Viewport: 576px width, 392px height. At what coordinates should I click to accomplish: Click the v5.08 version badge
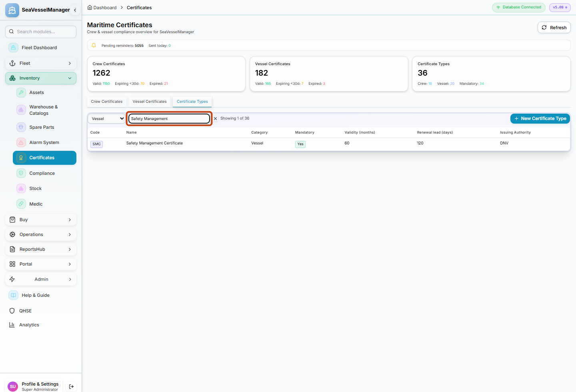pyautogui.click(x=560, y=7)
